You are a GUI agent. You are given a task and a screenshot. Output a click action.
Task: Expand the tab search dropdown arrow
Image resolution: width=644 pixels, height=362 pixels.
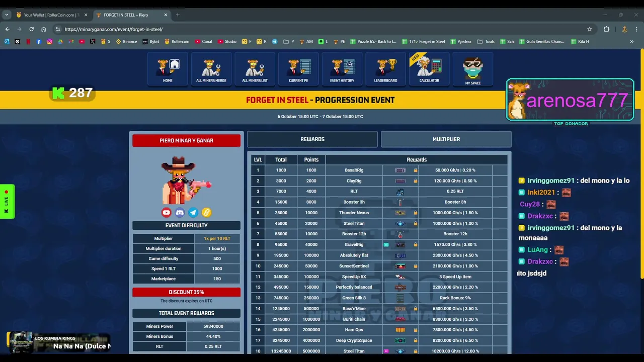click(x=7, y=15)
